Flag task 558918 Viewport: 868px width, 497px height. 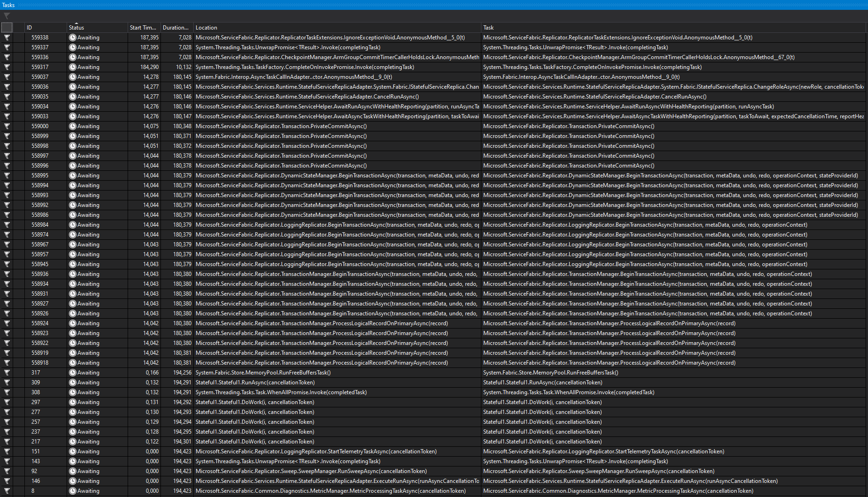[7, 363]
